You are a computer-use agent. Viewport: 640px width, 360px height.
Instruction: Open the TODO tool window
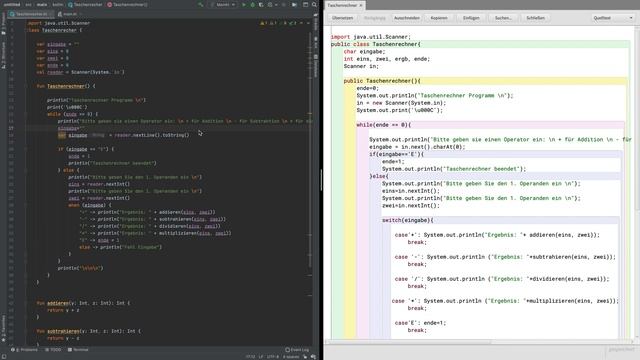tap(53, 350)
